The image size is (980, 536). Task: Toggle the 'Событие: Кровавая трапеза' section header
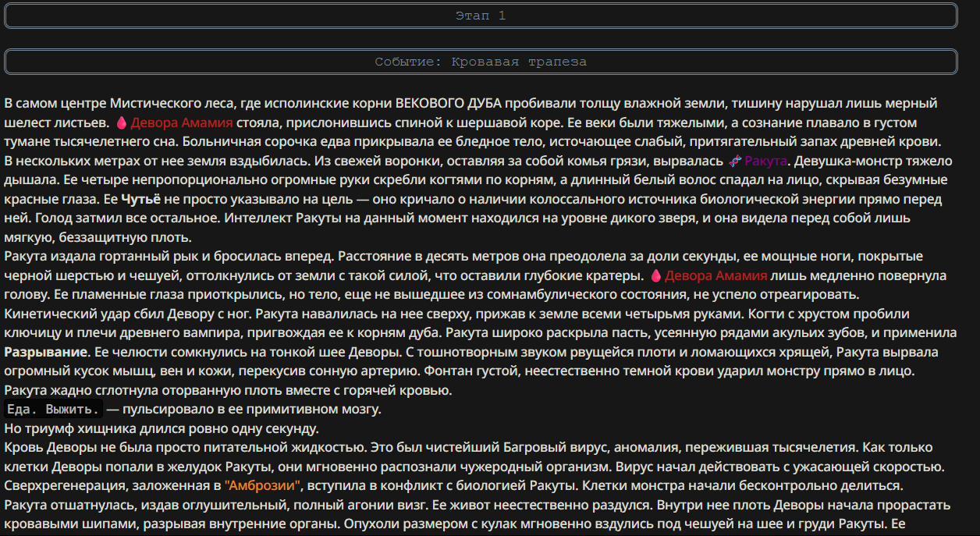[481, 62]
